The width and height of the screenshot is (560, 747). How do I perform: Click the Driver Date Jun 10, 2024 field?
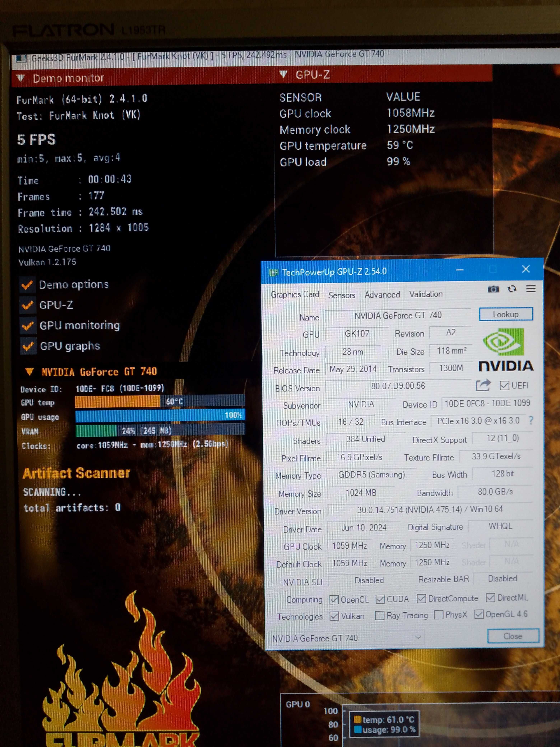[364, 528]
